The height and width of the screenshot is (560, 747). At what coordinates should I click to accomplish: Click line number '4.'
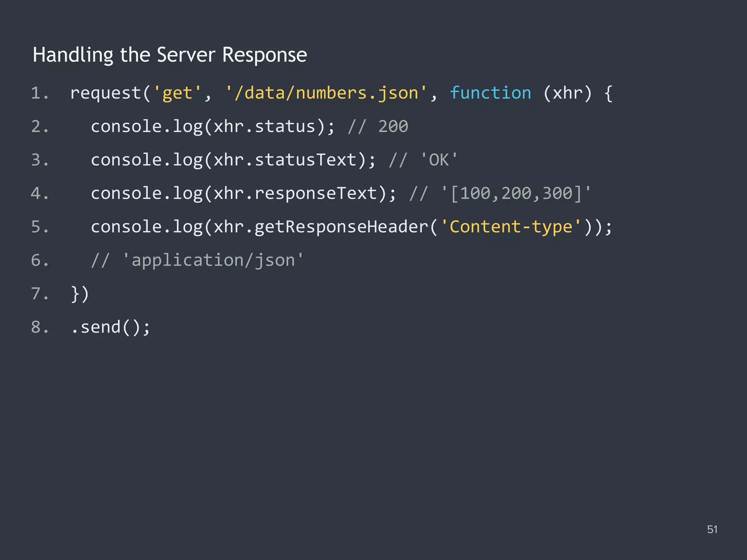click(40, 193)
